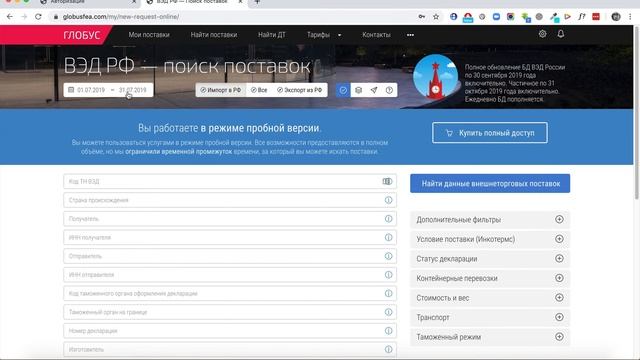Viewport: 640px width, 360px height.
Task: Open Тарифы dropdown menu
Action: [x=324, y=35]
